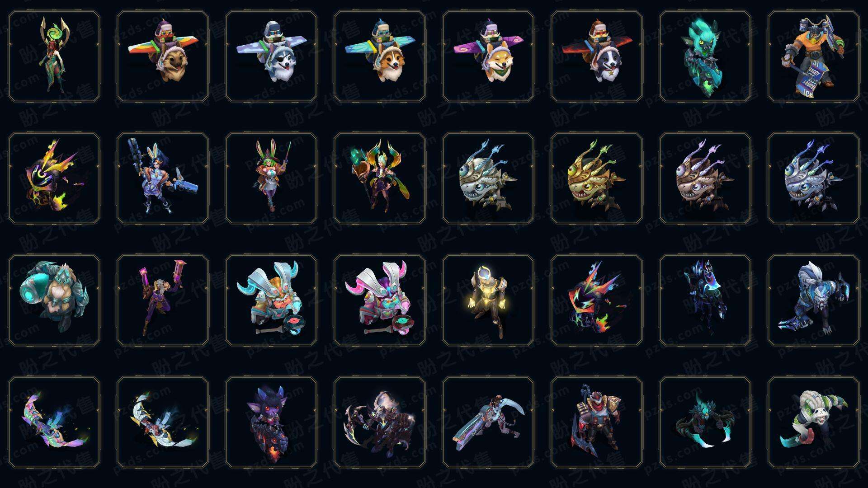The height and width of the screenshot is (488, 868).
Task: Select the white and gold curved blade
Action: [x=163, y=422]
